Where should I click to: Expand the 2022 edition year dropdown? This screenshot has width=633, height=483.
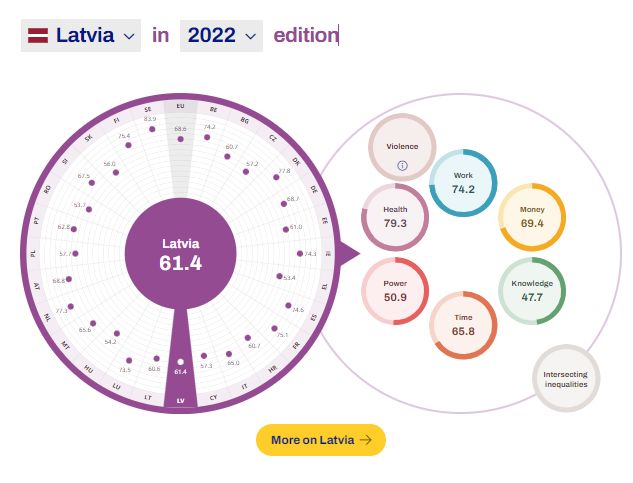tap(221, 35)
